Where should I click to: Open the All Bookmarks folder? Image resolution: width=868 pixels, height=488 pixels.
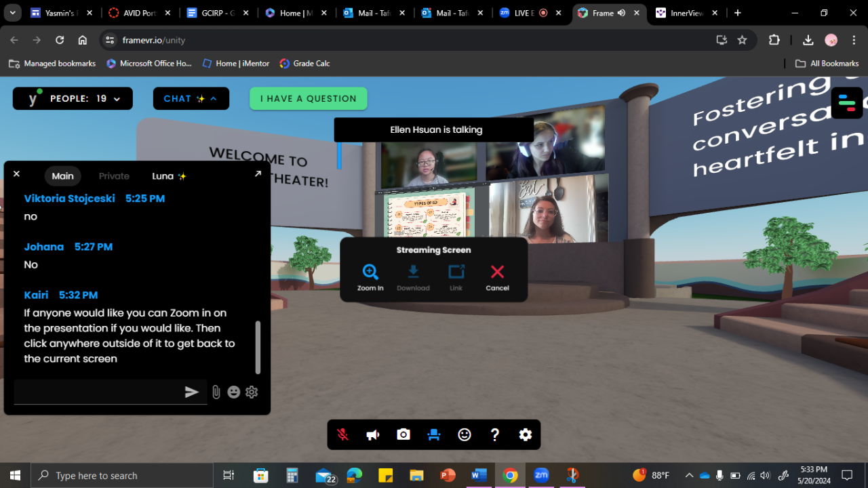click(x=827, y=63)
